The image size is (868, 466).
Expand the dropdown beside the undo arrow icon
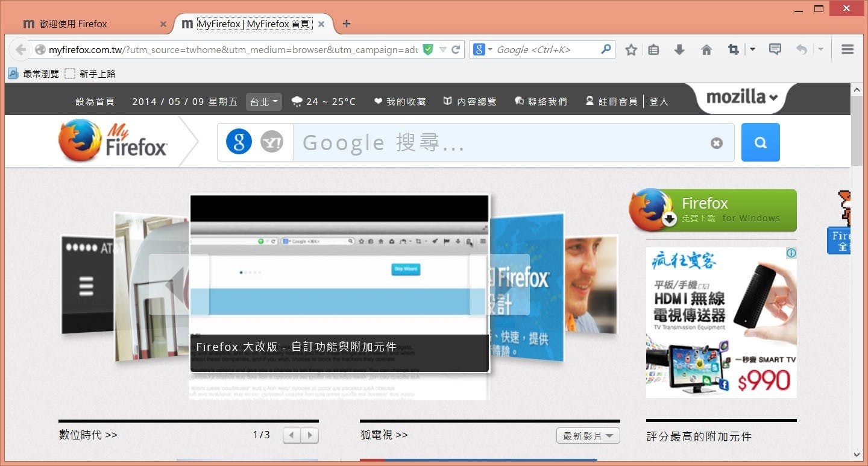pyautogui.click(x=820, y=49)
